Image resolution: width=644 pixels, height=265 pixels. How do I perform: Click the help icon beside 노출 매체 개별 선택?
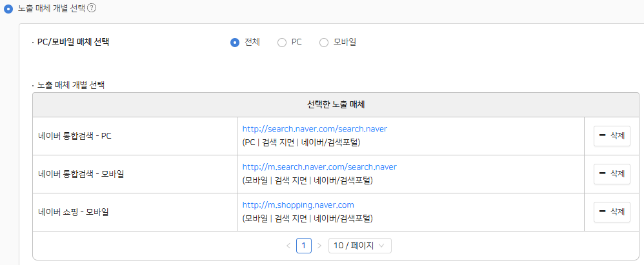[x=92, y=8]
